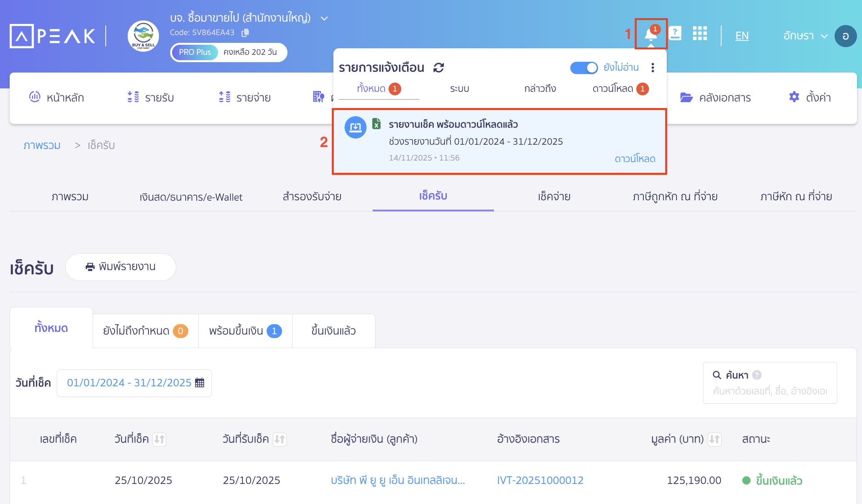Expand the company selector dropdown
The height and width of the screenshot is (504, 862).
[325, 18]
